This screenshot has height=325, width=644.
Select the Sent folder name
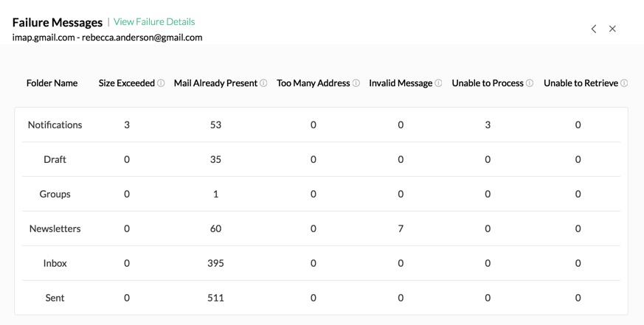click(55, 298)
